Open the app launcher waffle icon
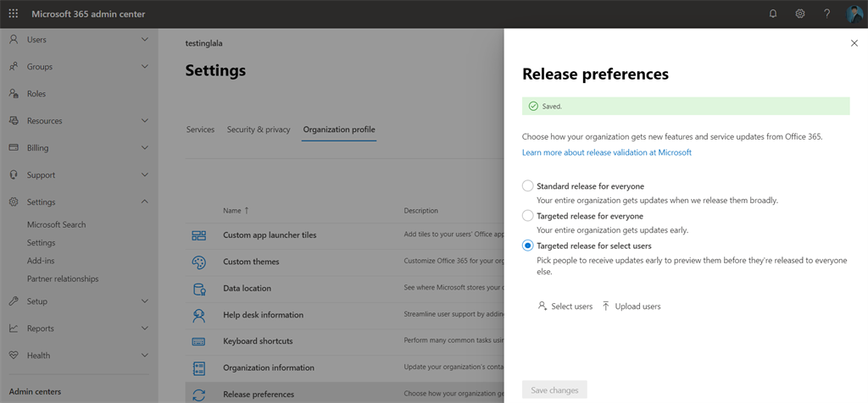Screen dimensions: 868x403 tap(13, 14)
